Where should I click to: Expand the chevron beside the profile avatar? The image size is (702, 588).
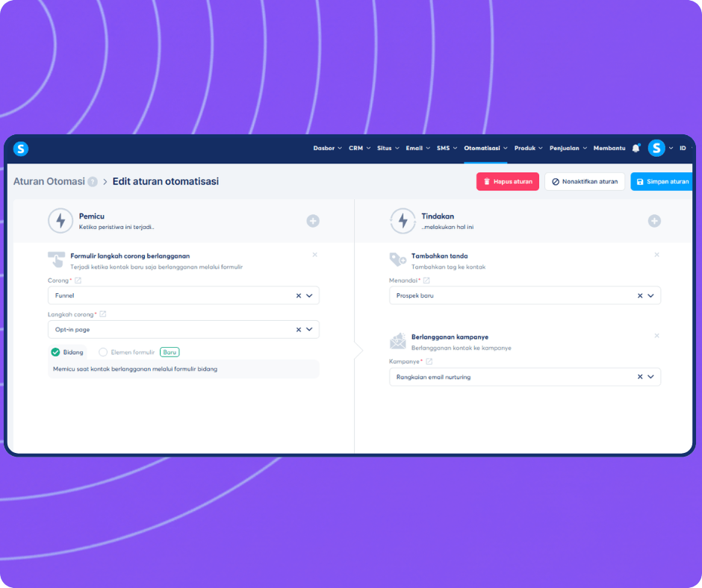click(x=671, y=148)
